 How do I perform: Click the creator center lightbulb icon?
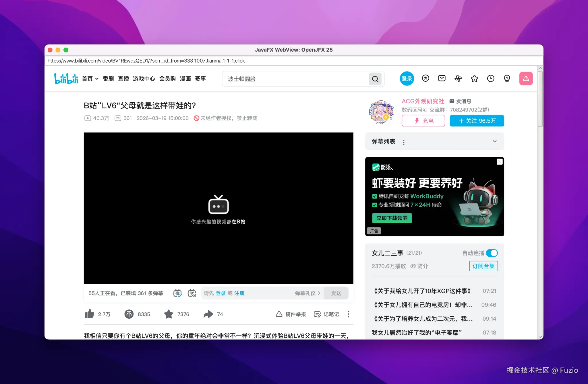click(x=507, y=78)
